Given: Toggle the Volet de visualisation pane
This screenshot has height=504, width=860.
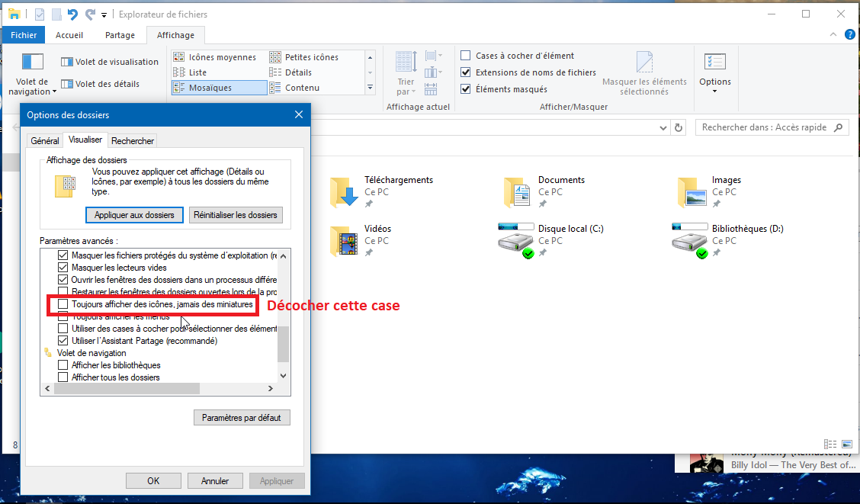Looking at the screenshot, I should pos(110,62).
